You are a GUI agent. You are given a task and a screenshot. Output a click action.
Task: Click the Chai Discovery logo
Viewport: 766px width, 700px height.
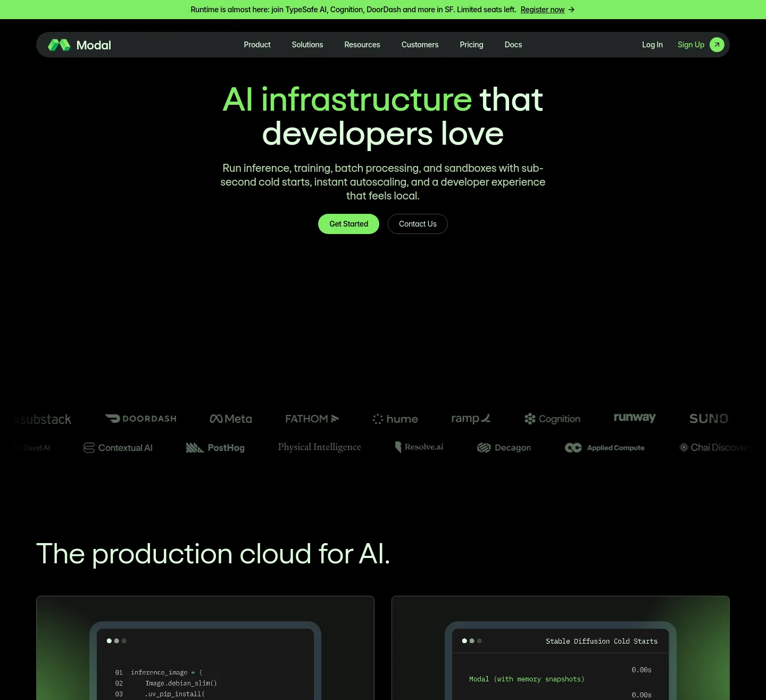715,448
